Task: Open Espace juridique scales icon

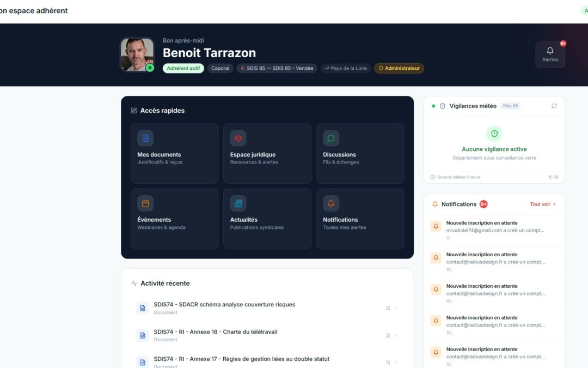Action: click(238, 138)
